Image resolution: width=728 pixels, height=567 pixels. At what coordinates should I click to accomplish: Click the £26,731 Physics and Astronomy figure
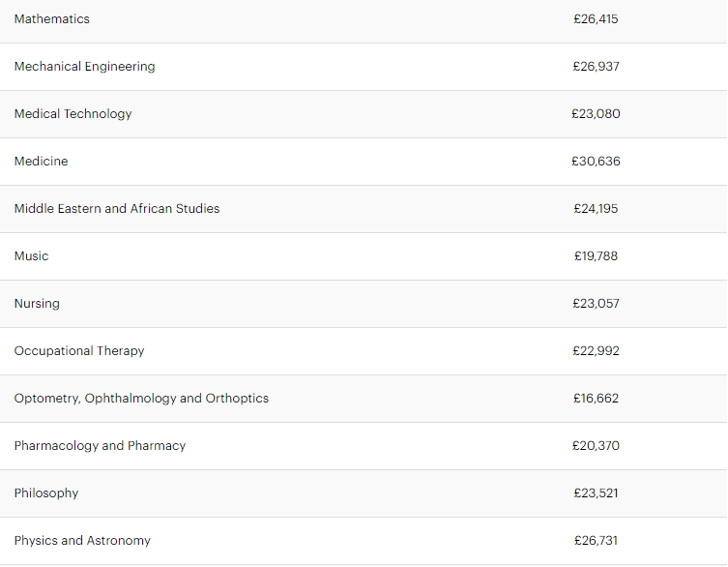pyautogui.click(x=596, y=541)
